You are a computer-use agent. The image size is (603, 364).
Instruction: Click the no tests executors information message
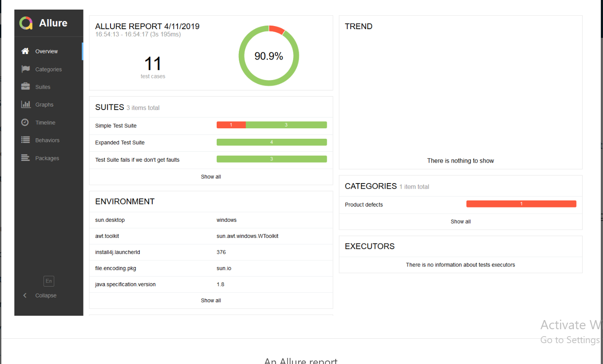[x=461, y=265]
